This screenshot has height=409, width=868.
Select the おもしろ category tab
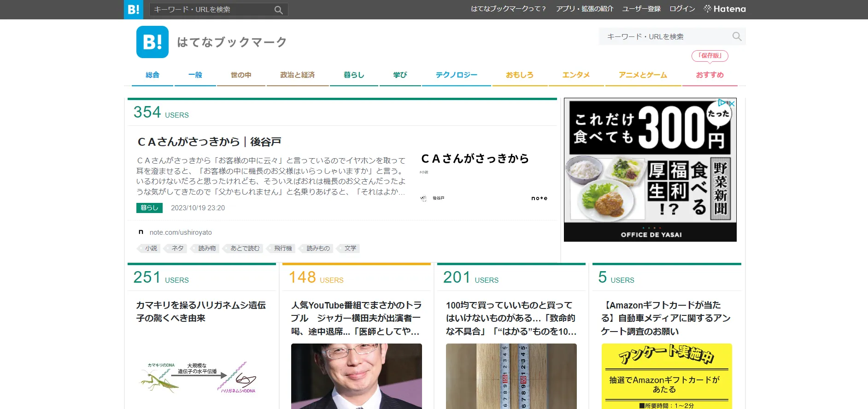tap(520, 75)
